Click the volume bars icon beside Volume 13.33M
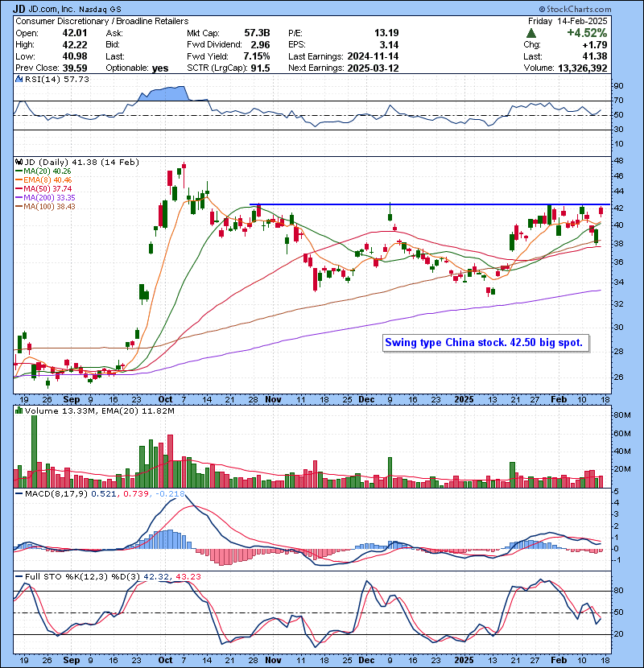Viewport: 644px width, 668px height. coord(19,410)
